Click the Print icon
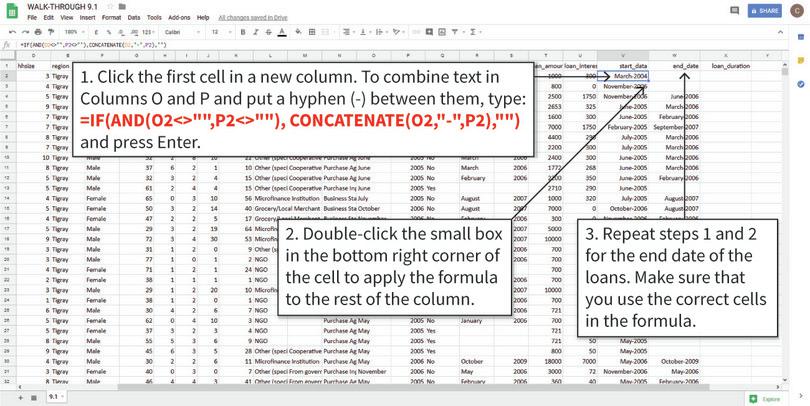The image size is (810, 406). [38, 32]
